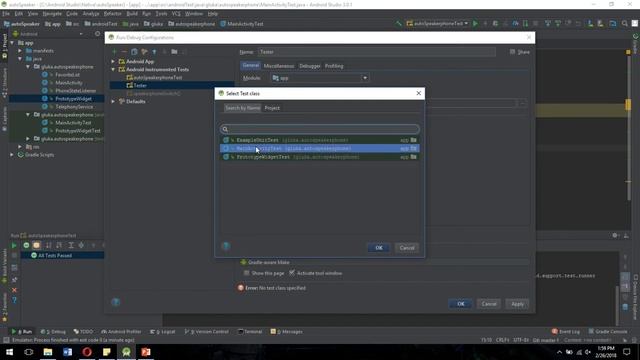Open Run tool window tab
The image size is (640, 360).
[22, 331]
